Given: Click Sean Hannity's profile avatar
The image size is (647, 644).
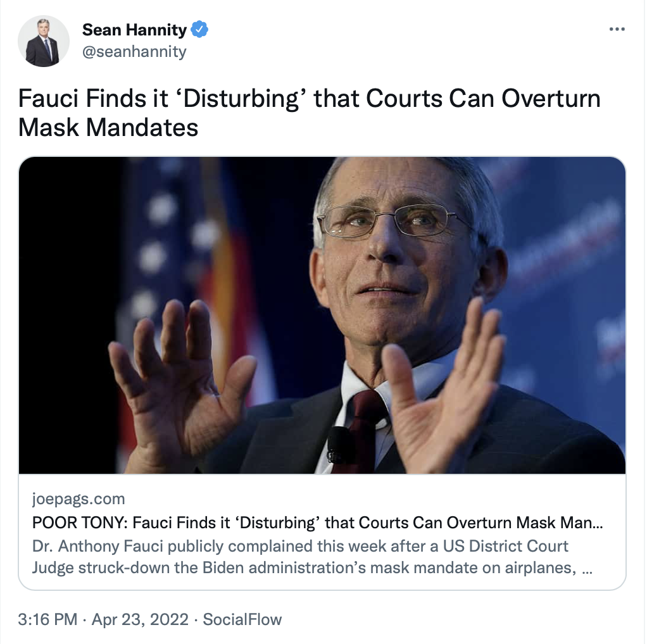Looking at the screenshot, I should pos(44,41).
